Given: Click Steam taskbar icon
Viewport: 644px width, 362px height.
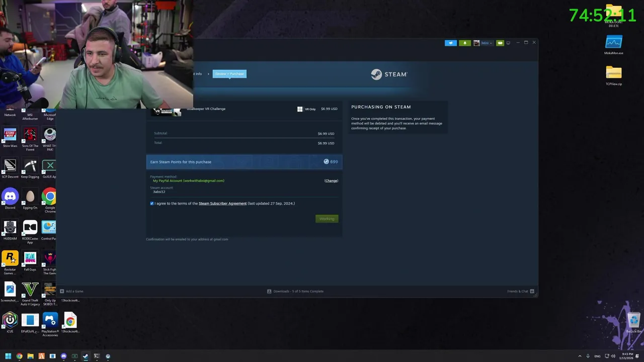Looking at the screenshot, I should 86,356.
